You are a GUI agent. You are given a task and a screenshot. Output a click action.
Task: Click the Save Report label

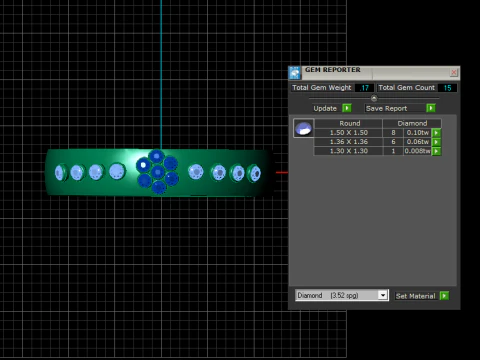(386, 108)
